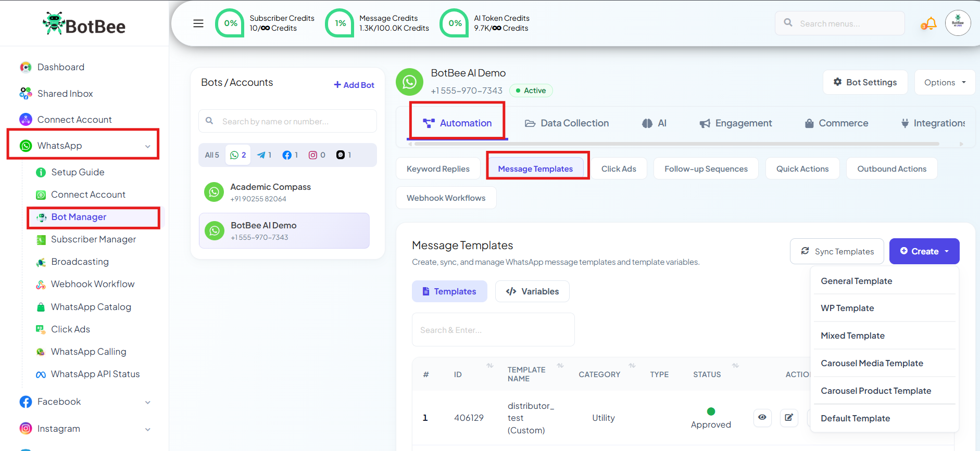This screenshot has width=980, height=451.
Task: Open Webhook Workflows sub-tab
Action: (446, 198)
